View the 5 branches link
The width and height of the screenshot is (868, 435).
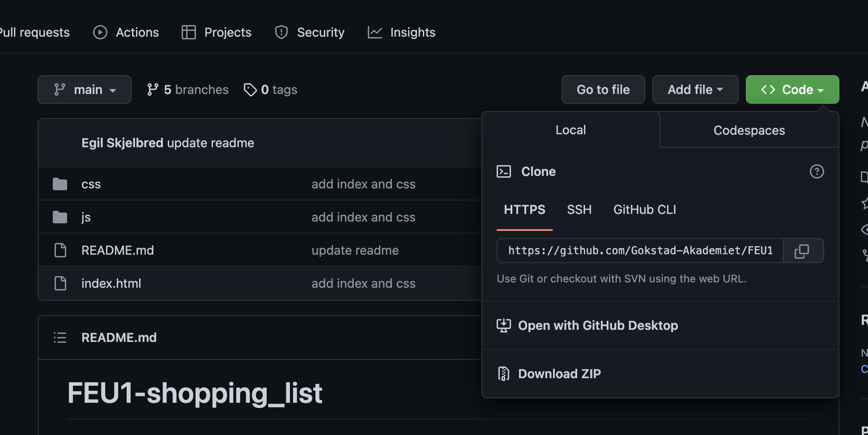(187, 90)
